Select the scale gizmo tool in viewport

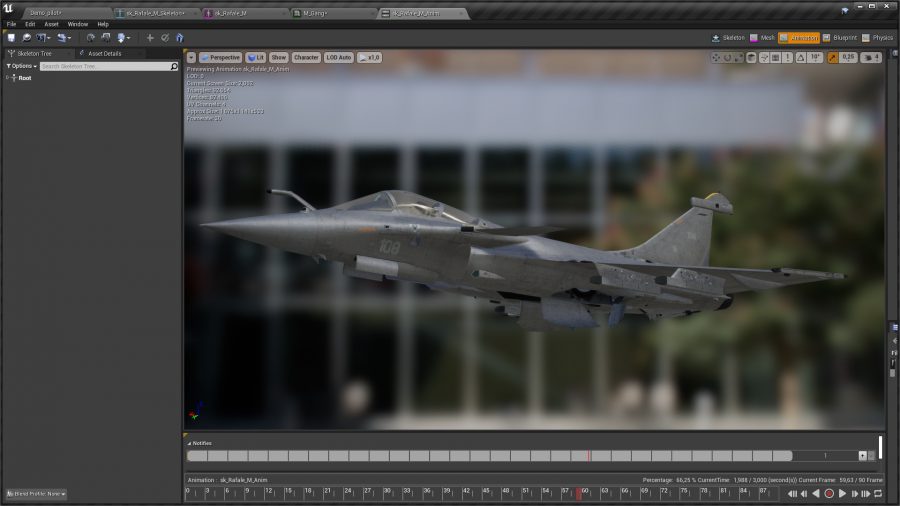(x=738, y=57)
